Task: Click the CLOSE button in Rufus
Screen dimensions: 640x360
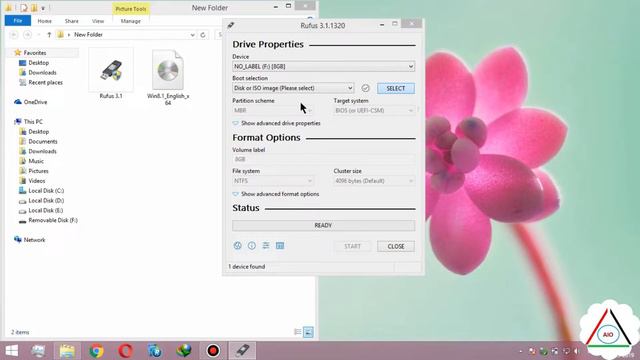Action: pyautogui.click(x=396, y=246)
